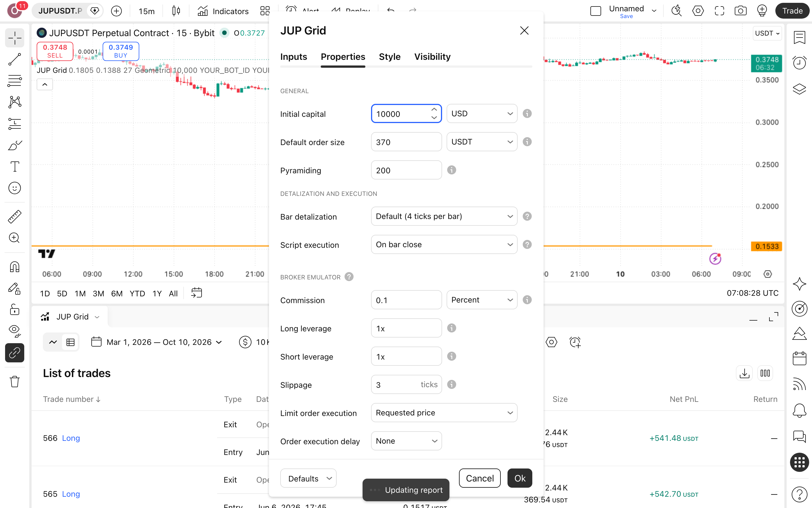
Task: Confirm settings with the Ok button
Action: point(520,478)
